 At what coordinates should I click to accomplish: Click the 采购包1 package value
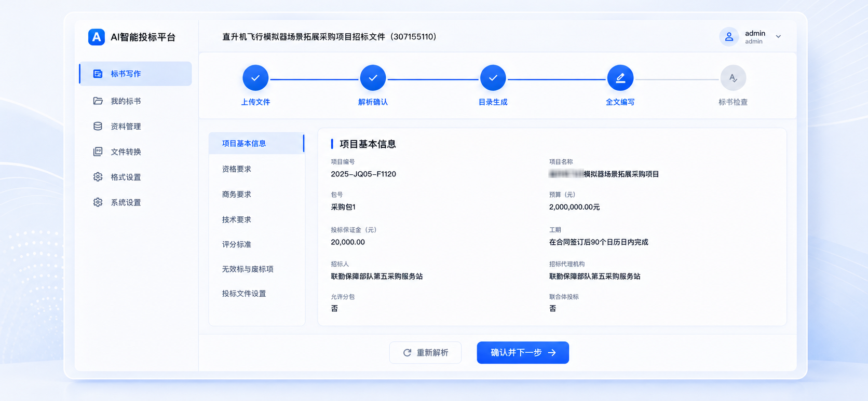[343, 207]
